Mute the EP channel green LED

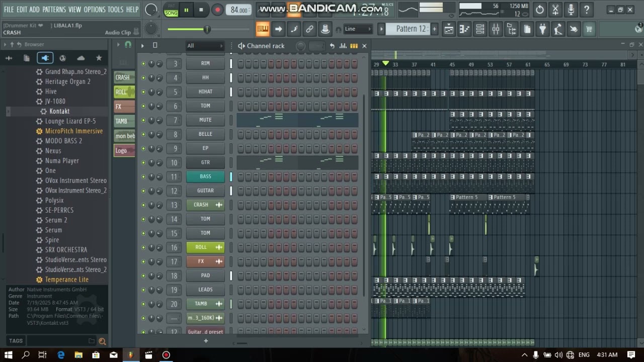pos(143,148)
